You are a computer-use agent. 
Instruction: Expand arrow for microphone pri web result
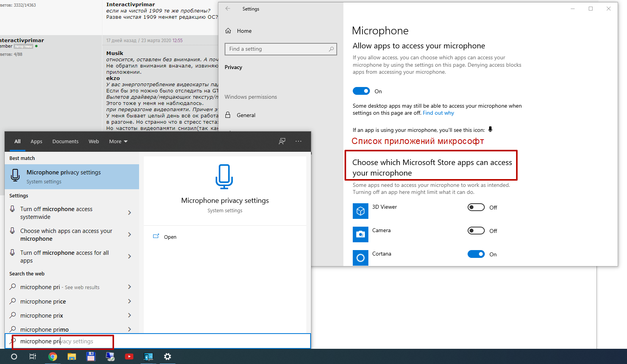coord(130,287)
